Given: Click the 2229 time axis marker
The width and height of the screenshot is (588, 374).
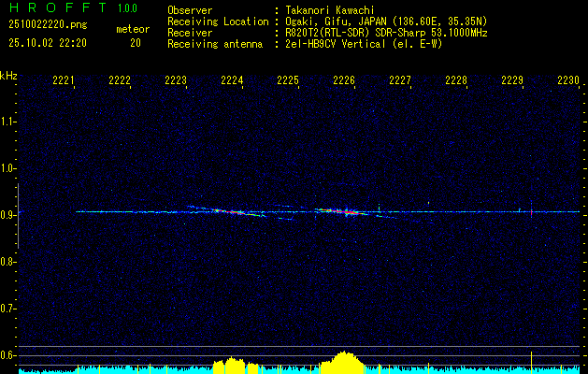Looking at the screenshot, I should (x=512, y=79).
